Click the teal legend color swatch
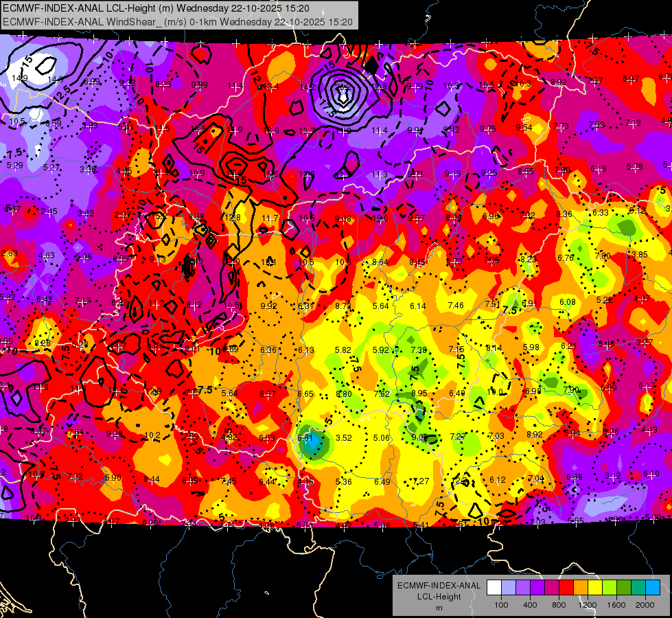The image size is (672, 618). [x=638, y=588]
